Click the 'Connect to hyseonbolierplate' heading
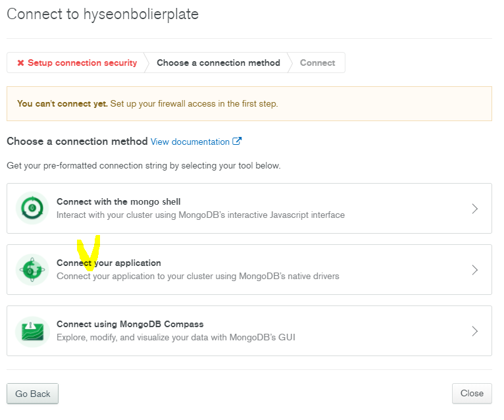 coord(103,14)
